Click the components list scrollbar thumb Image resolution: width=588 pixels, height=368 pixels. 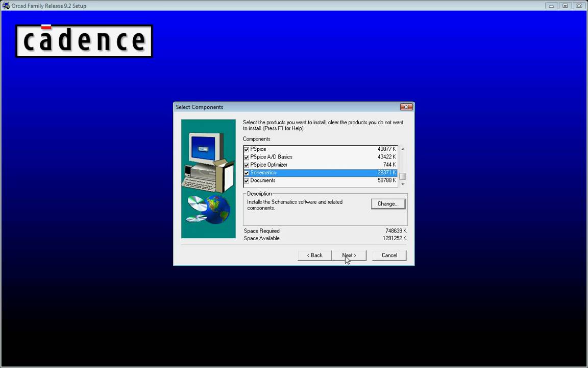coord(403,176)
